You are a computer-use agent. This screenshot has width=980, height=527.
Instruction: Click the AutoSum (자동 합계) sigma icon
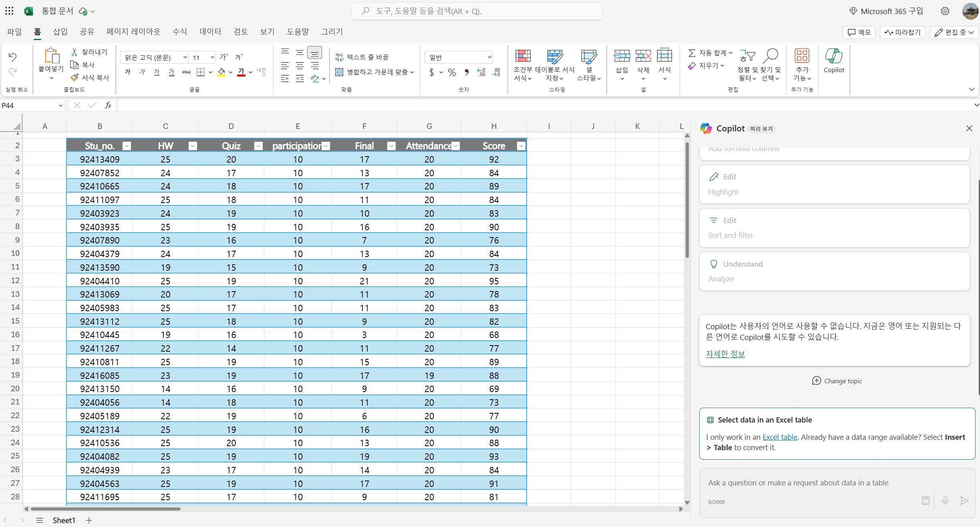click(x=692, y=53)
